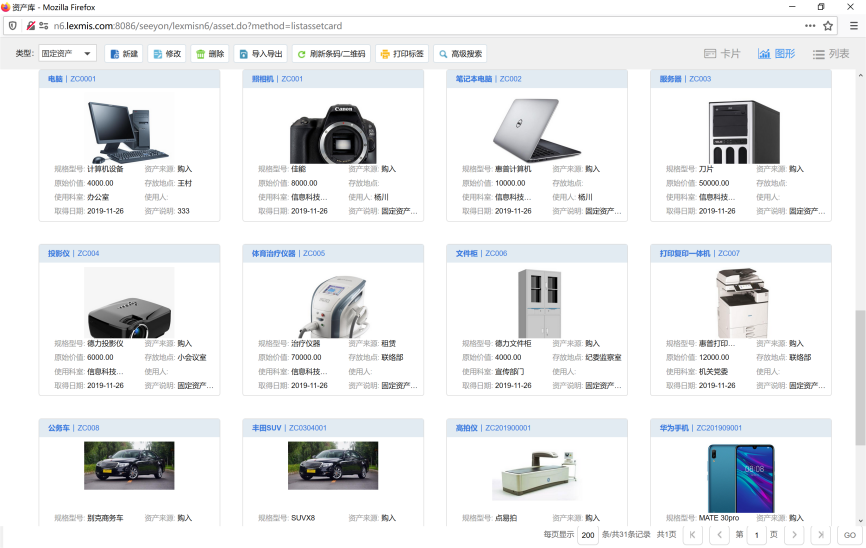Click the 投影仪 projector thumbnail image
866x548 pixels.
pos(129,303)
